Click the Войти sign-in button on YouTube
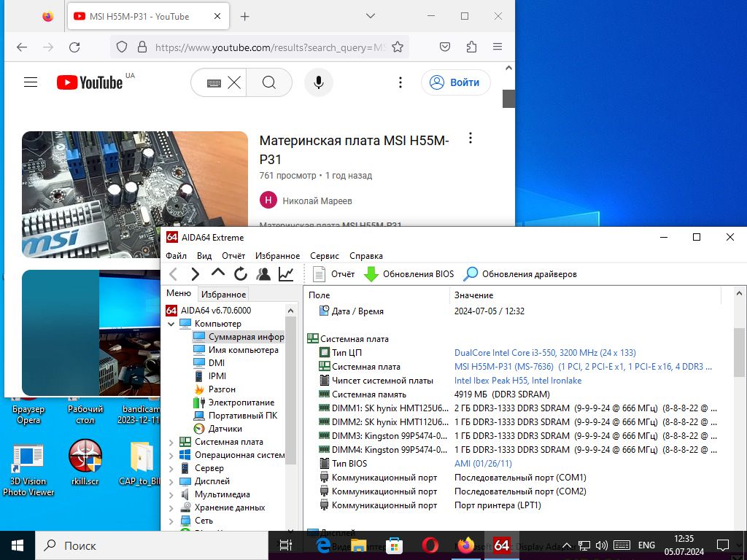747x560 pixels. 456,82
